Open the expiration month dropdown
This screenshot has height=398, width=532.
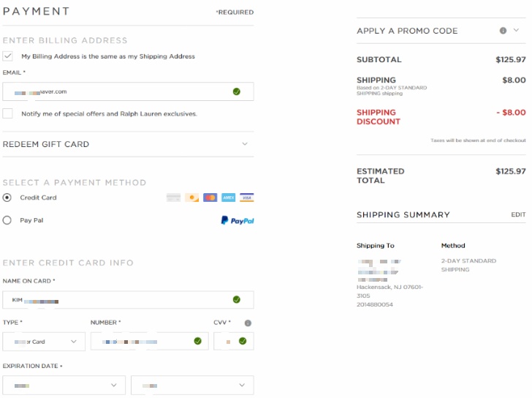pos(64,385)
